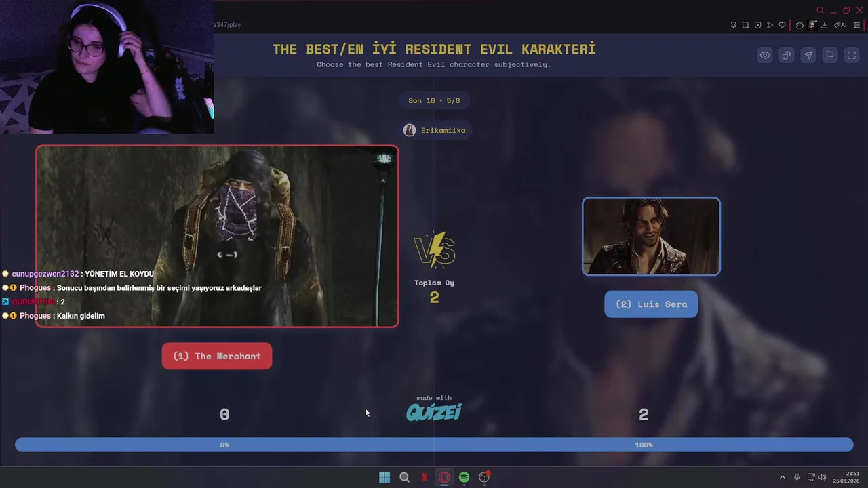This screenshot has width=868, height=488.
Task: Expand system tray hidden icons chevron
Action: coord(782,477)
